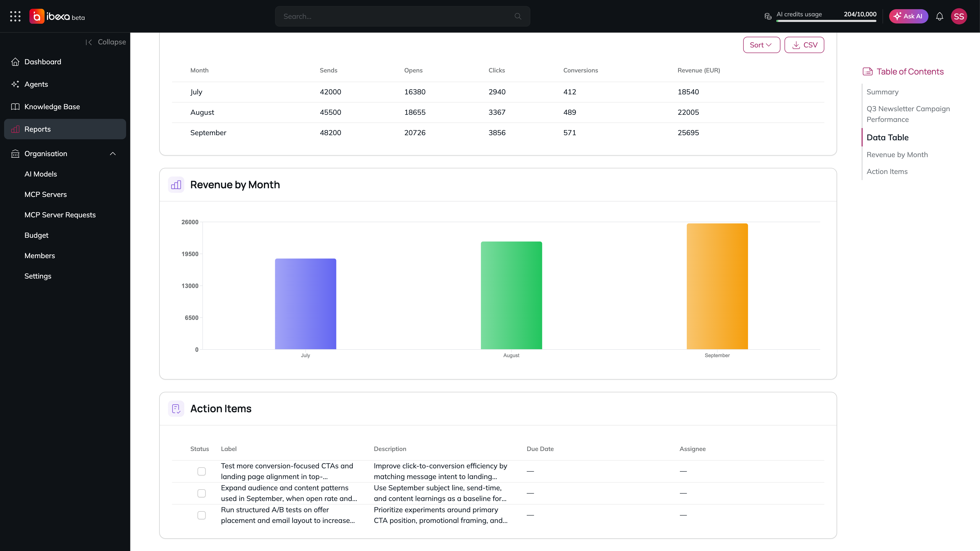Click the AI credits coins icon
Screen dimensions: 980x551
click(x=768, y=16)
